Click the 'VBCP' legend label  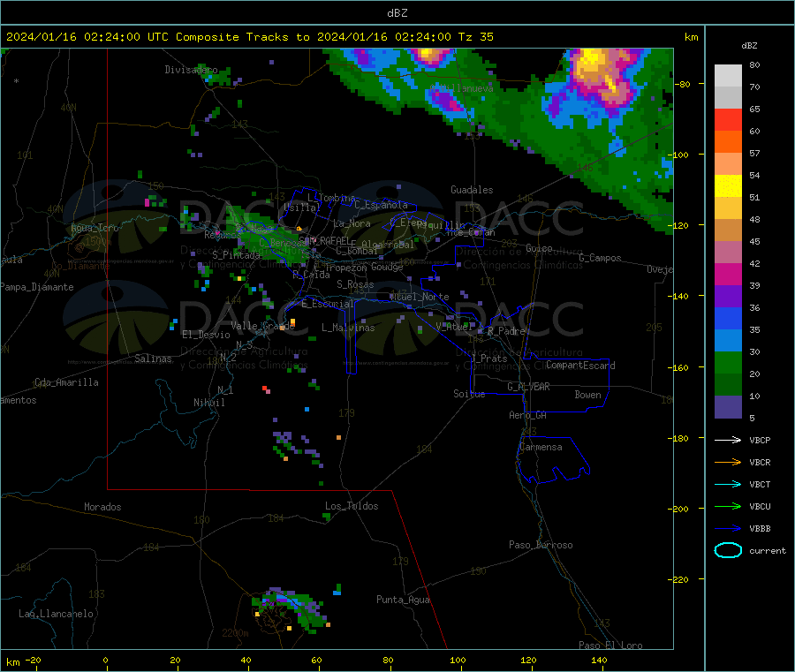(x=760, y=440)
